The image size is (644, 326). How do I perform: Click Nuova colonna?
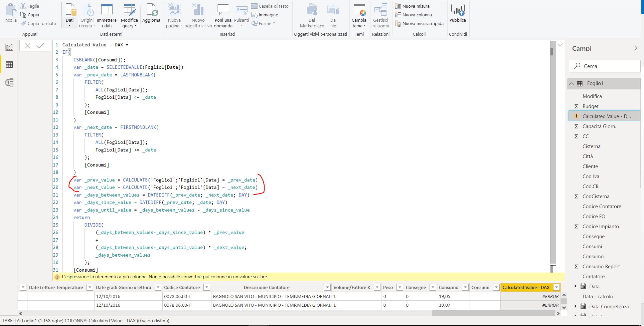414,15
